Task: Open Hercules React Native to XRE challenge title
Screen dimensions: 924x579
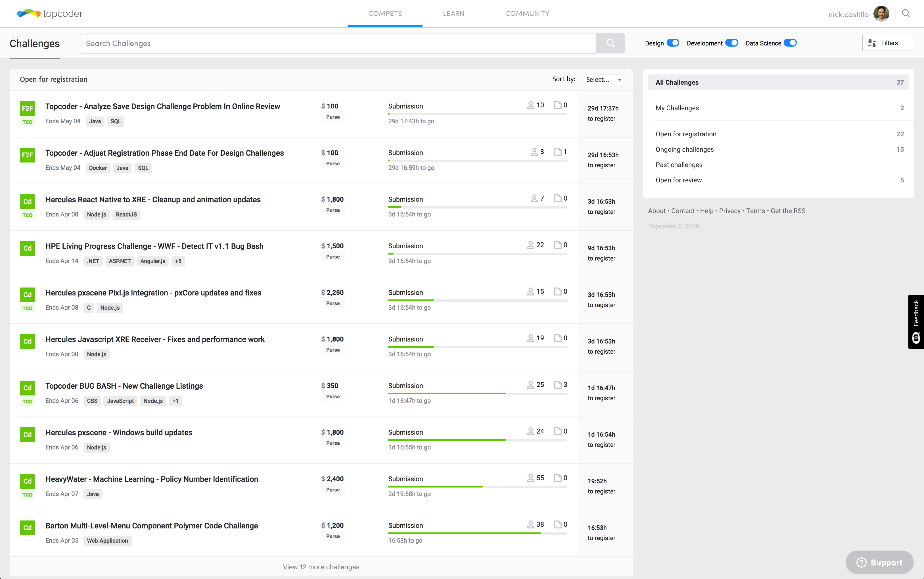Action: click(153, 199)
